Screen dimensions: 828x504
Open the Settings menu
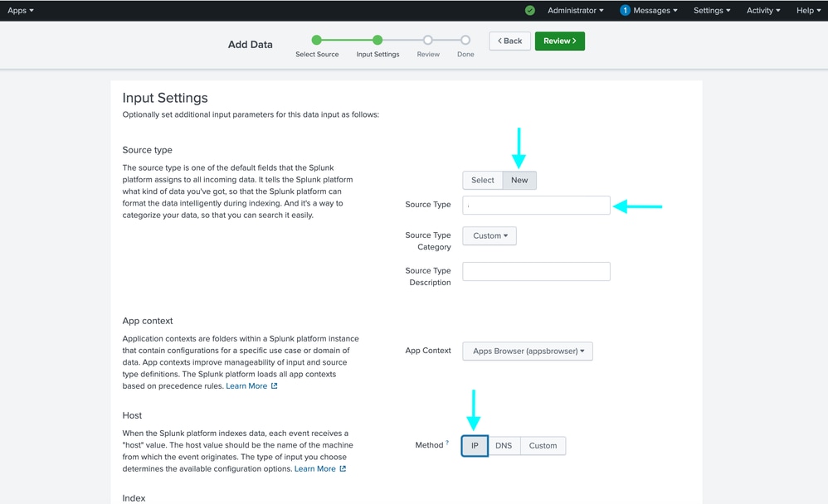[x=712, y=11]
